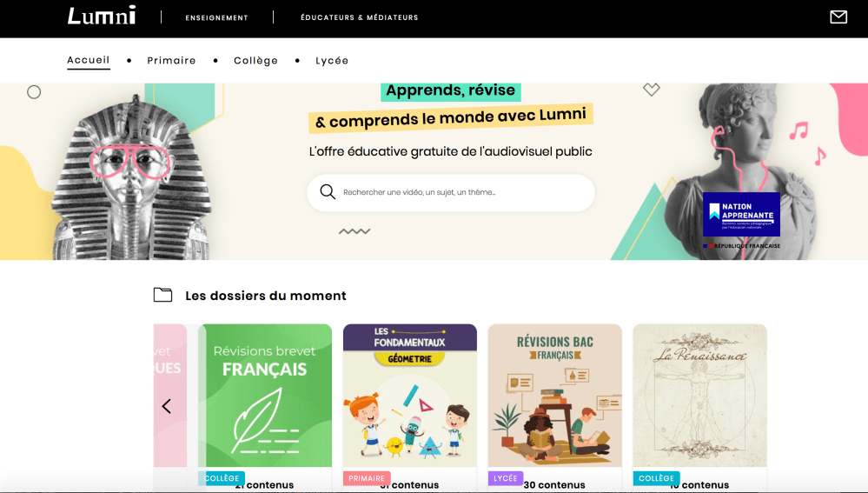The image size is (868, 493).
Task: Go to previous dossiers with left arrow
Action: pos(166,406)
